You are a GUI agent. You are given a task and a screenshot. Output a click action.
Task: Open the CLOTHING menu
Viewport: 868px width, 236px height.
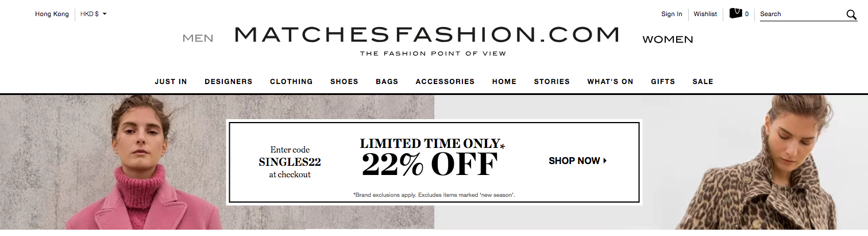pos(291,81)
